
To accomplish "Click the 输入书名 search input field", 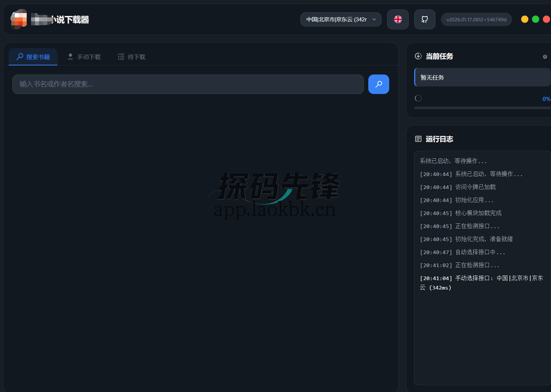I will click(x=188, y=84).
